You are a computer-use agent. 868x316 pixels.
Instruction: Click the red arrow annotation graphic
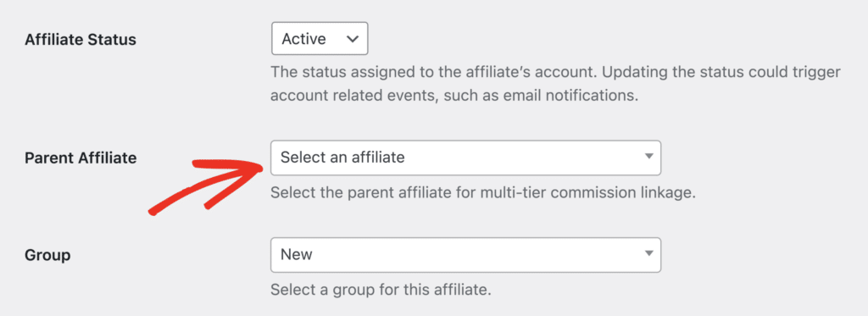pos(205,186)
